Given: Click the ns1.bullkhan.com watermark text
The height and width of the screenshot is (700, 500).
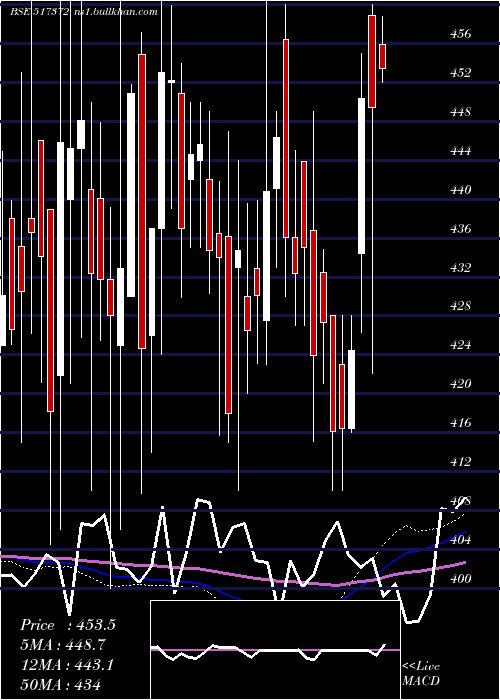Looking at the screenshot, I should 114,12.
